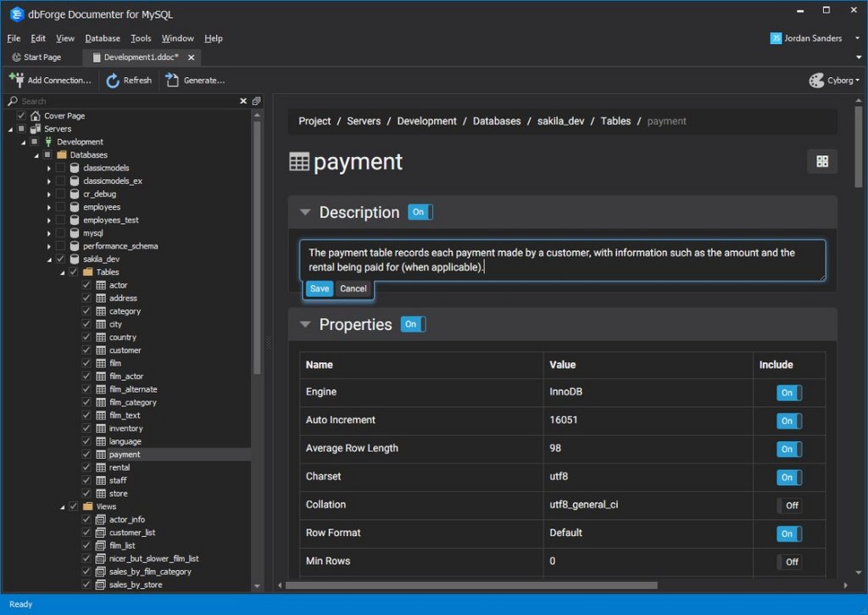Image resolution: width=868 pixels, height=615 pixels.
Task: Focus the tree Search field
Action: 127,101
